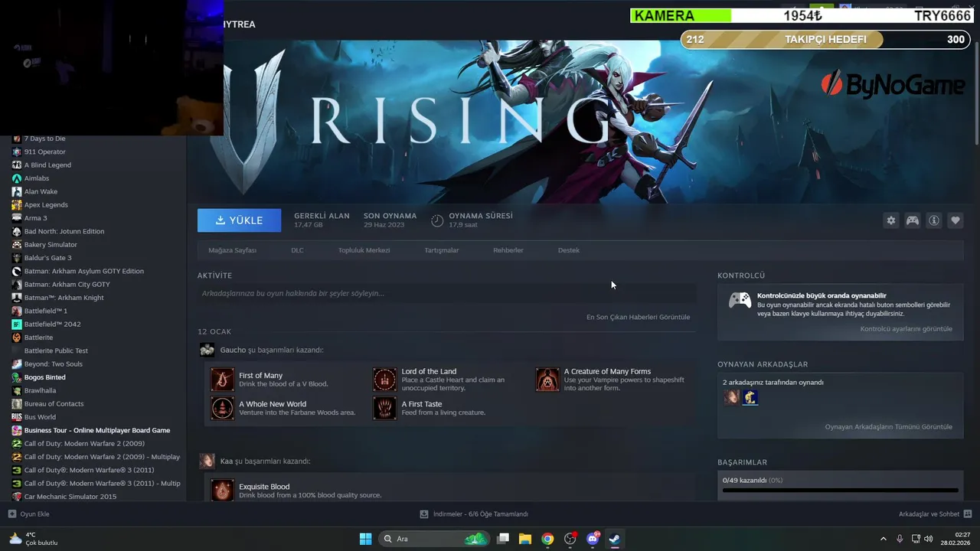Click the A First Taste achievement icon
This screenshot has width=980, height=551.
(x=385, y=408)
